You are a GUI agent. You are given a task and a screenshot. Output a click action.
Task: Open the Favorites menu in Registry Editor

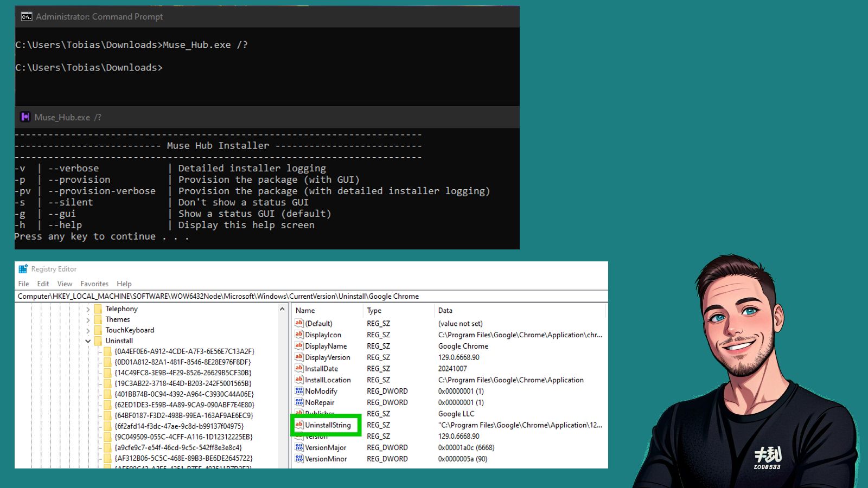94,284
